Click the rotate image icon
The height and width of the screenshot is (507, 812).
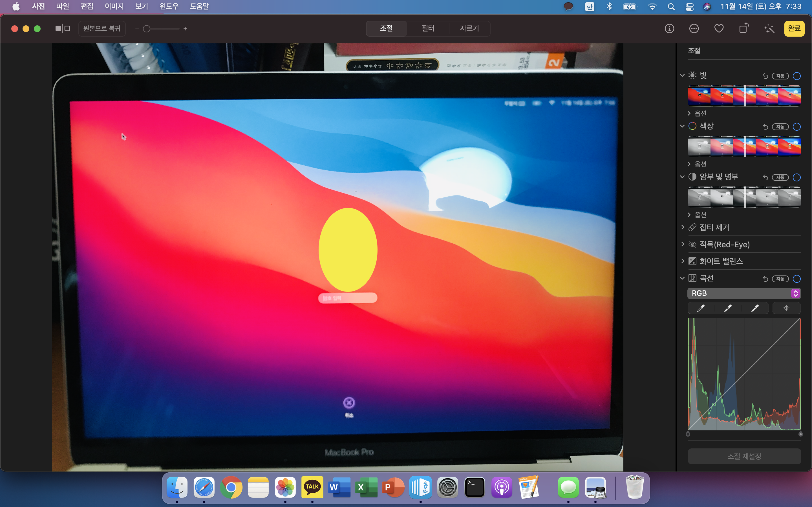point(744,28)
